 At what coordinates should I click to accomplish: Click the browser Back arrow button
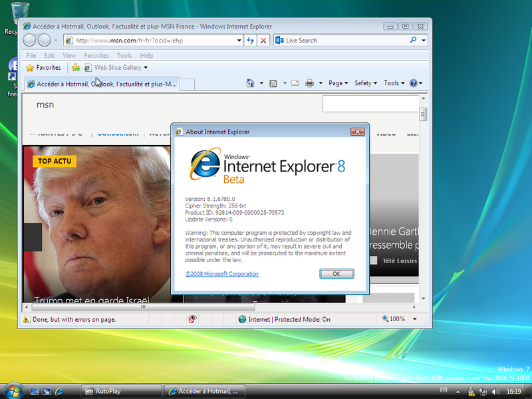click(x=31, y=41)
